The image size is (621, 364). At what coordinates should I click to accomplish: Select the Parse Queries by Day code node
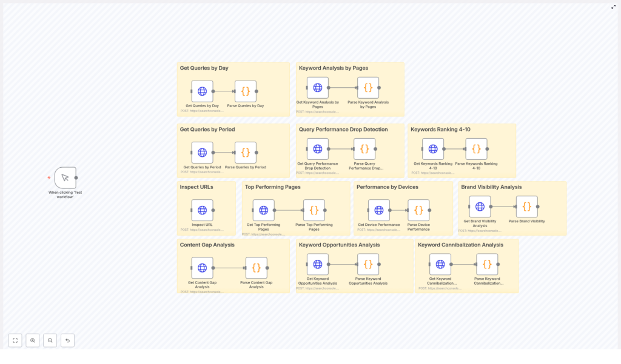(246, 91)
